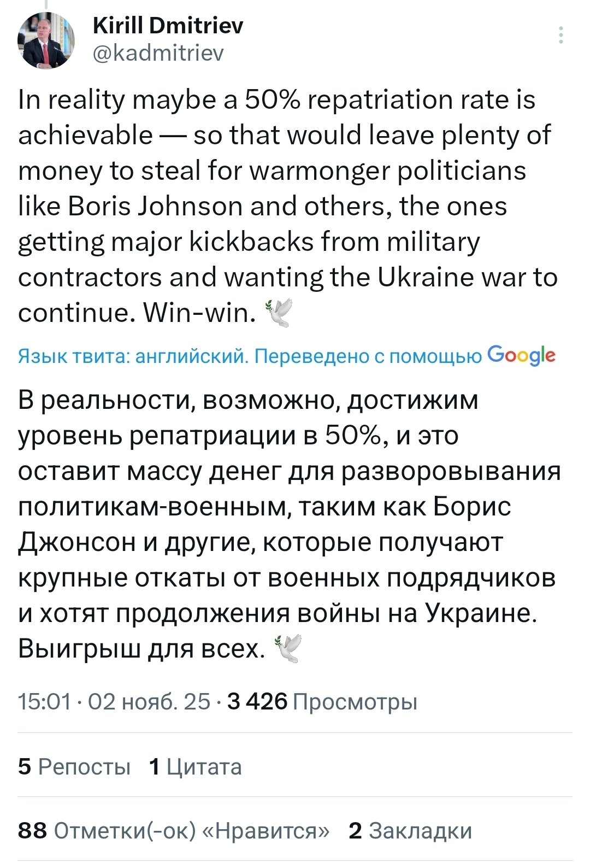Image resolution: width=590 pixels, height=868 pixels.
Task: Open the 2 Закладки bookmarks count
Action: pyautogui.click(x=410, y=830)
